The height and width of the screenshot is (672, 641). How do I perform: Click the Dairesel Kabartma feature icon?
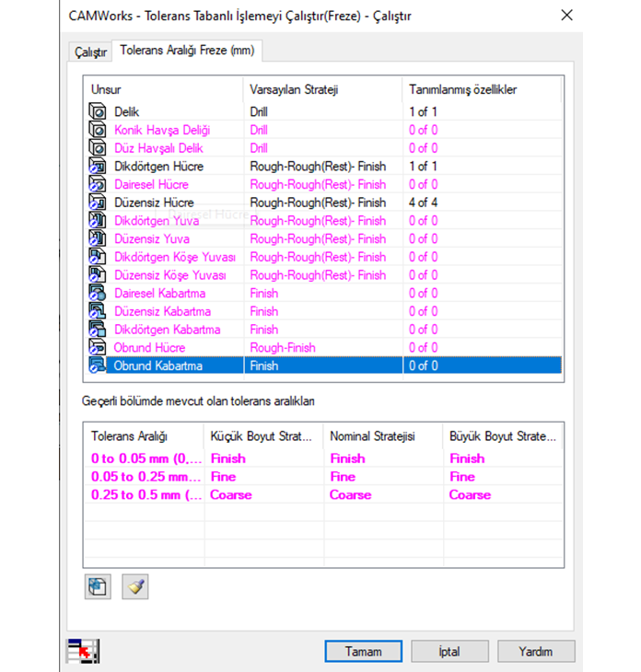click(x=98, y=294)
